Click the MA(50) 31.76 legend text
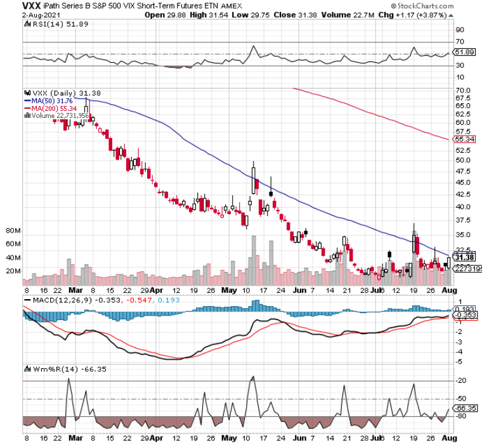This screenshot has height=448, width=494. [52, 101]
